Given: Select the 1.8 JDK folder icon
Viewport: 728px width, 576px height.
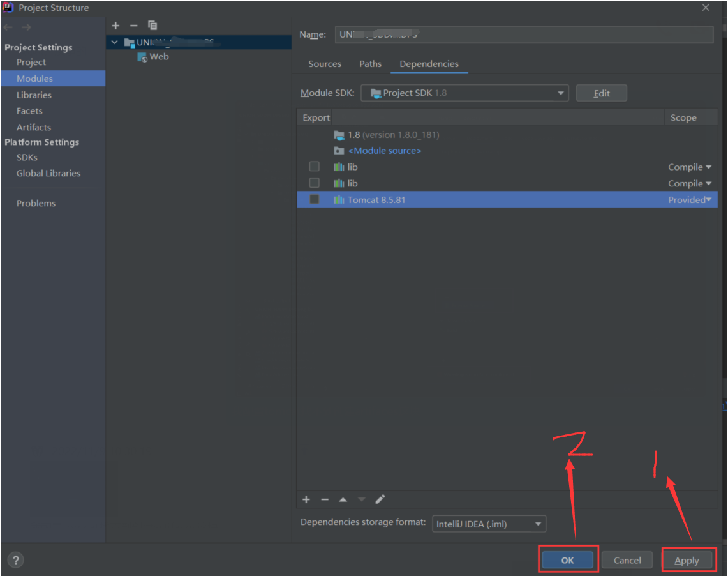Looking at the screenshot, I should pyautogui.click(x=339, y=135).
